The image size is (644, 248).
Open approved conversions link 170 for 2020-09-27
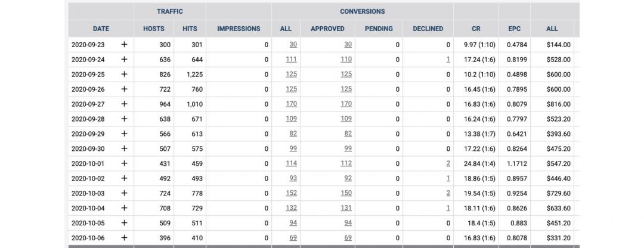(346, 104)
